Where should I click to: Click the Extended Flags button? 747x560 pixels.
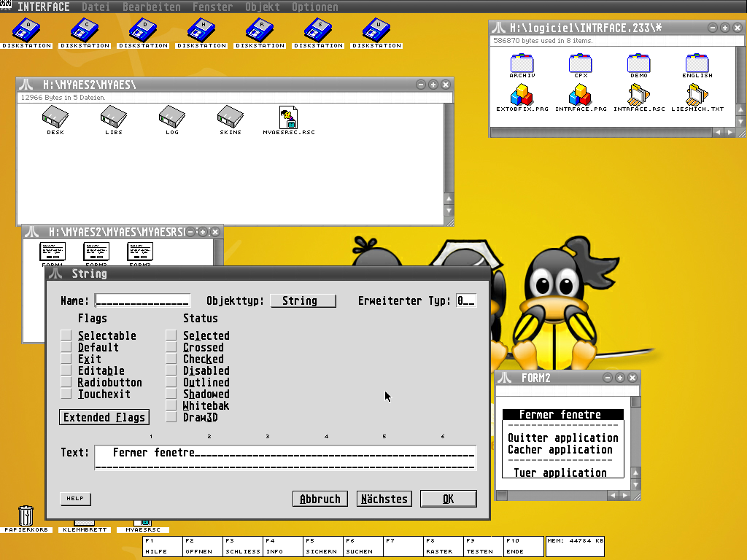point(104,417)
